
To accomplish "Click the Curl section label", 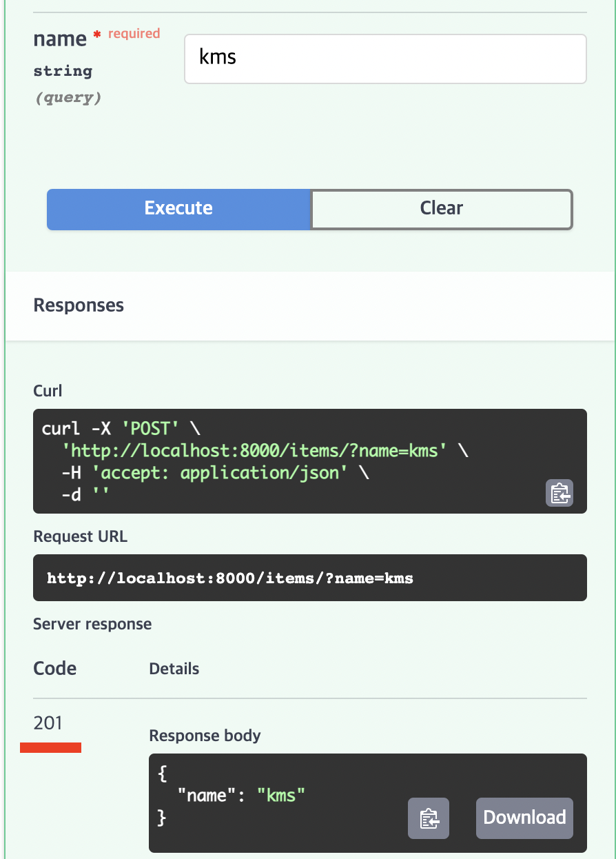I will pos(48,391).
